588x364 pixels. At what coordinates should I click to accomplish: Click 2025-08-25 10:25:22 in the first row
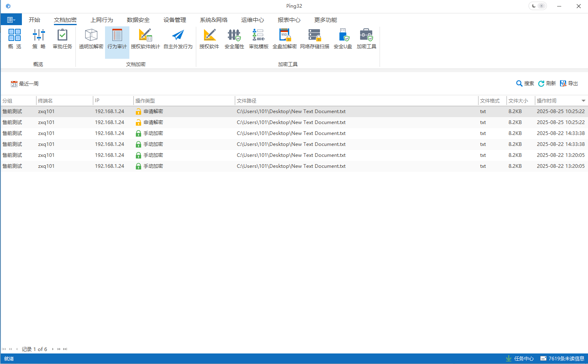pos(561,111)
